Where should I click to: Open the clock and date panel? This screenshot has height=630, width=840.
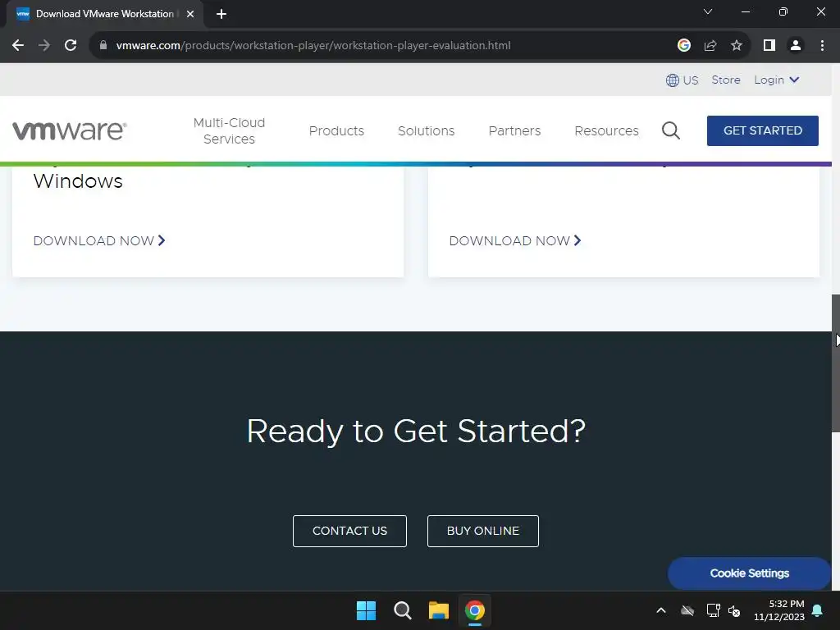pyautogui.click(x=779, y=610)
